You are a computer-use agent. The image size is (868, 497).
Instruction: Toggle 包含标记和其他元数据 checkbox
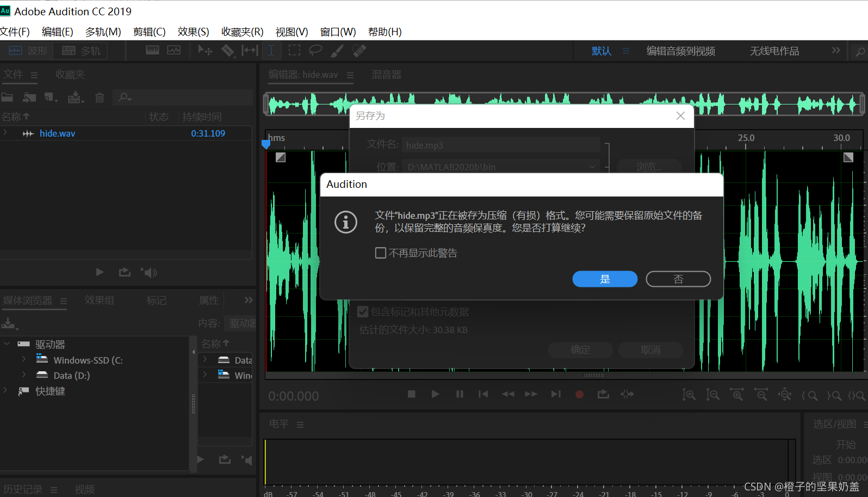click(x=363, y=312)
